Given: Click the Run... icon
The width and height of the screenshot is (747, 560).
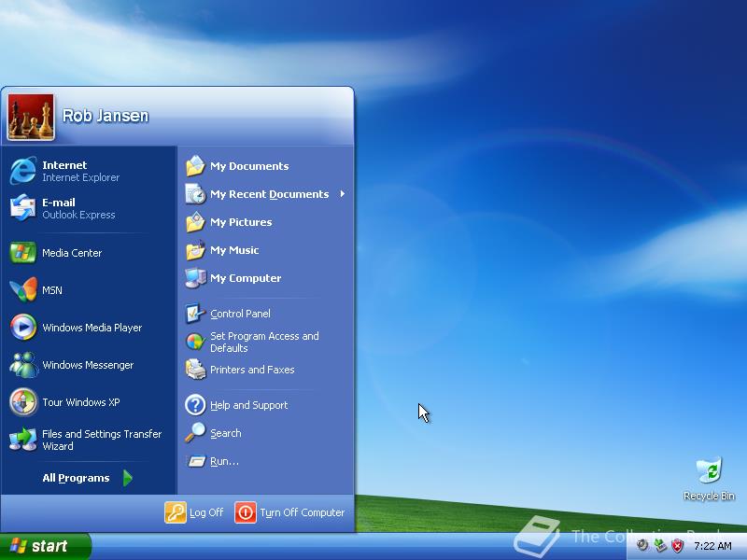Looking at the screenshot, I should [x=196, y=461].
